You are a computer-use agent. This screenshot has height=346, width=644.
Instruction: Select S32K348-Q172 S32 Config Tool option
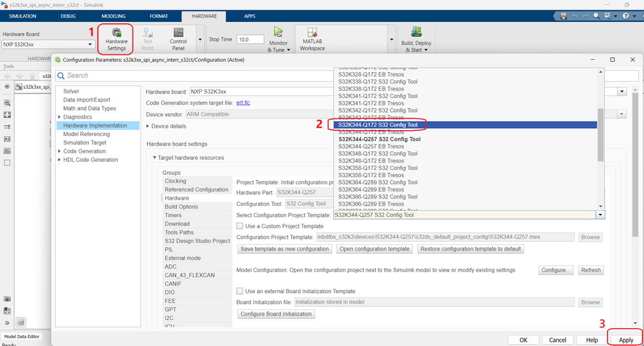pyautogui.click(x=465, y=153)
